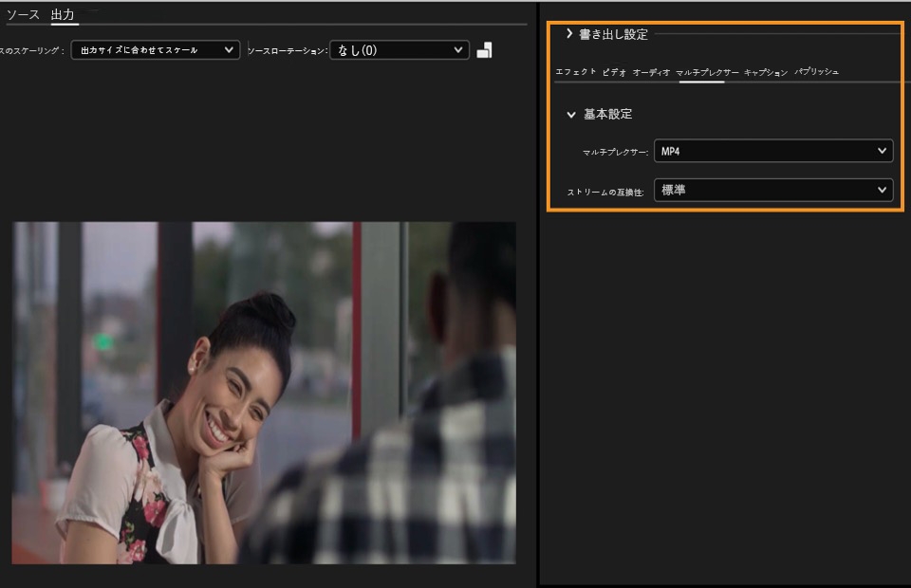Open the エフェクト settings tab
The image size is (911, 588).
576,72
